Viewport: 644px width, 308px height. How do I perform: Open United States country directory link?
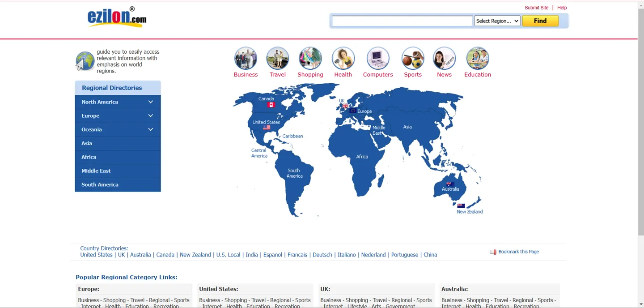click(x=96, y=255)
